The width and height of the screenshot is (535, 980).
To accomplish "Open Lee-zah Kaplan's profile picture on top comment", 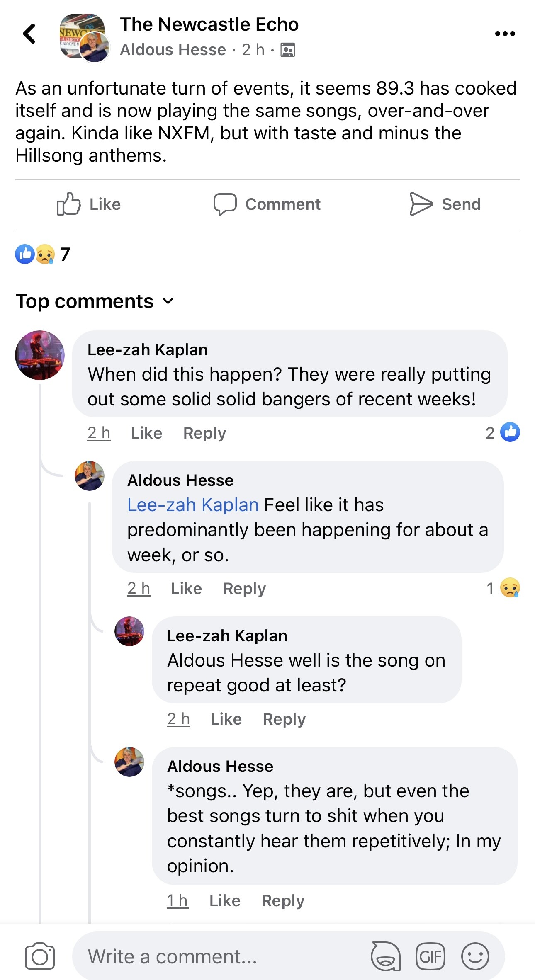I will click(x=40, y=355).
